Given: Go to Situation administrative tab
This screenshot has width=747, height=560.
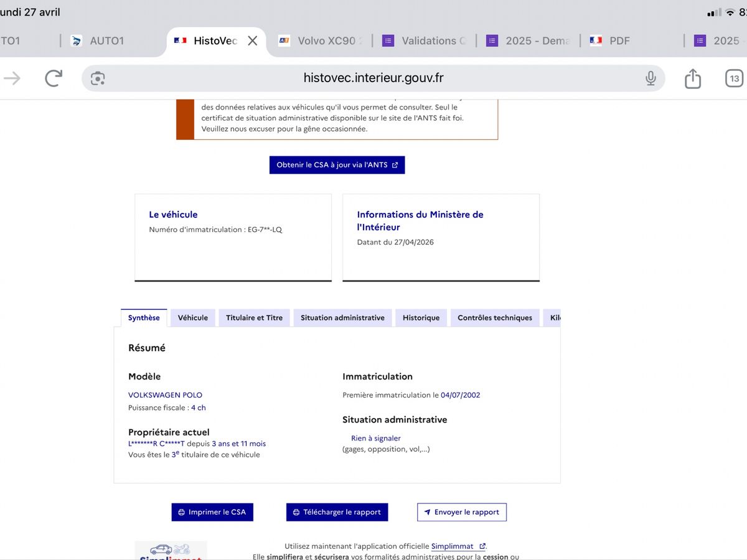Looking at the screenshot, I should [342, 317].
